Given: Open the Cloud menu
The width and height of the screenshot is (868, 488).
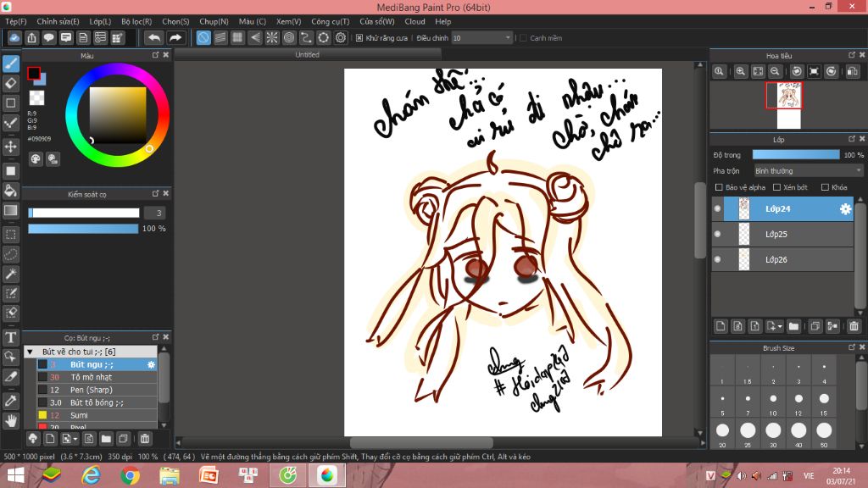Looking at the screenshot, I should point(415,21).
